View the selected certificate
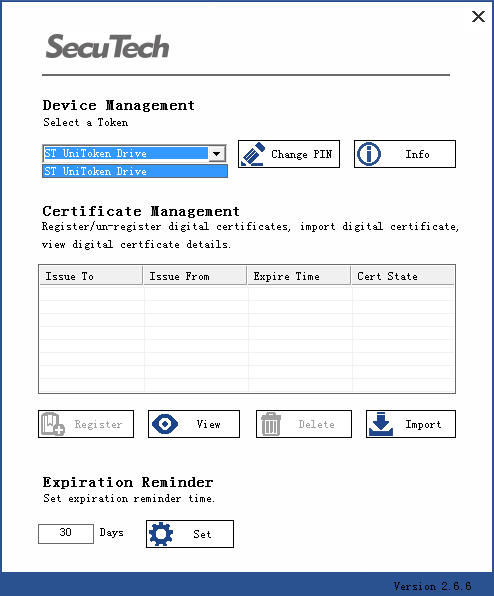The width and height of the screenshot is (494, 596). coord(194,424)
